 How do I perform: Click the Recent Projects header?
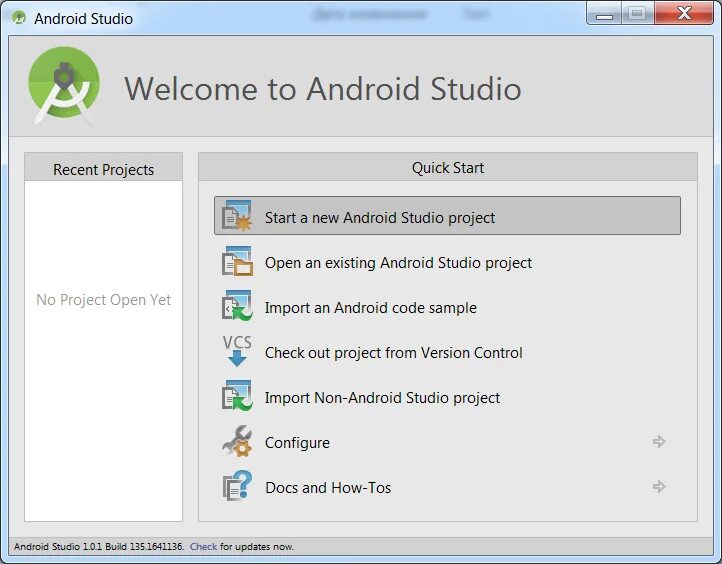click(104, 169)
